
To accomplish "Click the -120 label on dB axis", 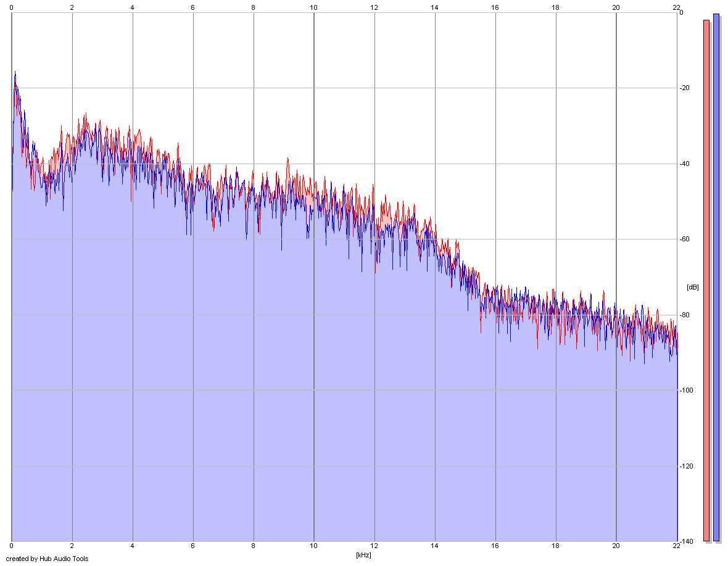I will click(686, 466).
